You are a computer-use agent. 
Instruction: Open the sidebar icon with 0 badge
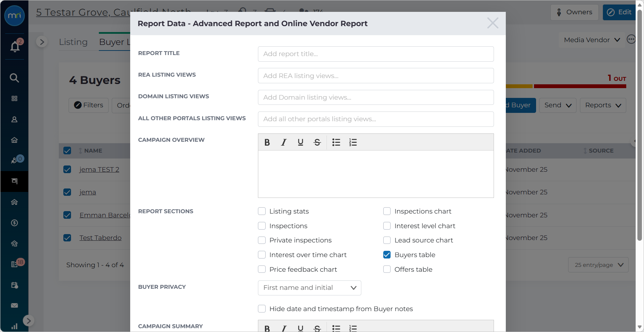coord(14,160)
